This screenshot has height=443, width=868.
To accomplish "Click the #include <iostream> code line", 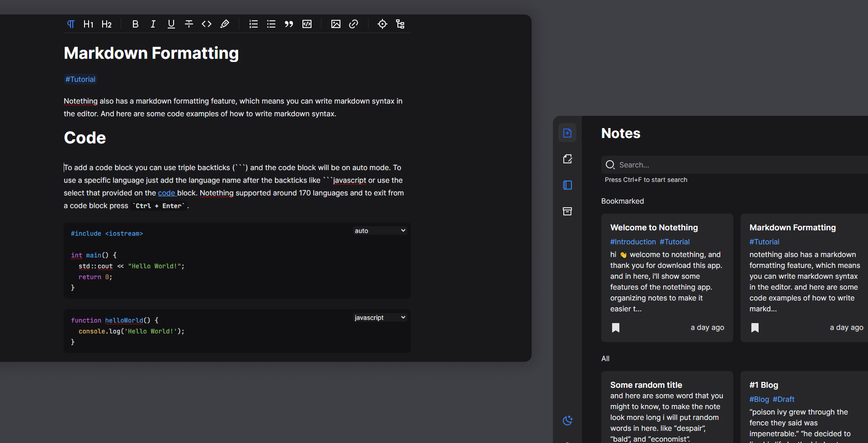I will (107, 233).
